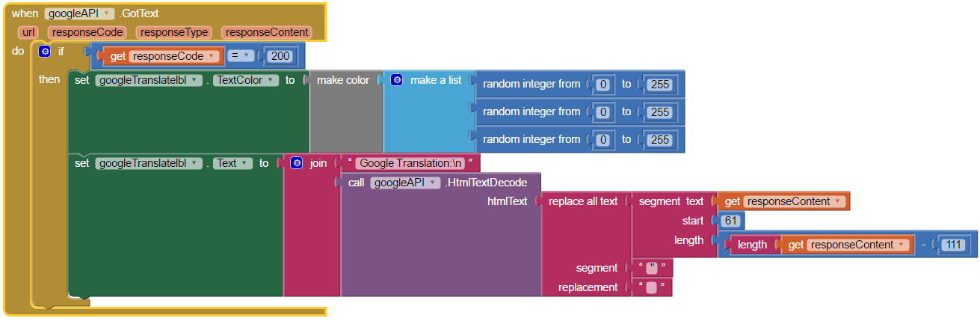Open the TextColor property dropdown
The height and width of the screenshot is (321, 980).
[246, 80]
